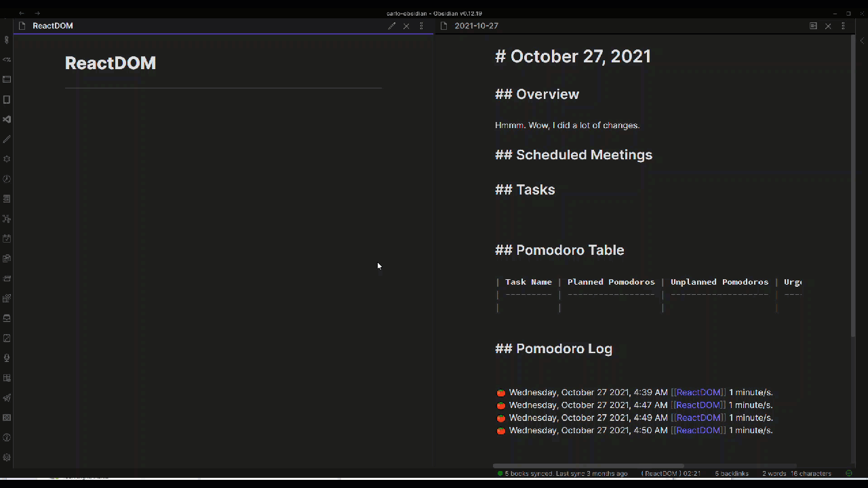Navigate forward with the right arrow
Image resolution: width=868 pixels, height=488 pixels.
click(x=37, y=13)
